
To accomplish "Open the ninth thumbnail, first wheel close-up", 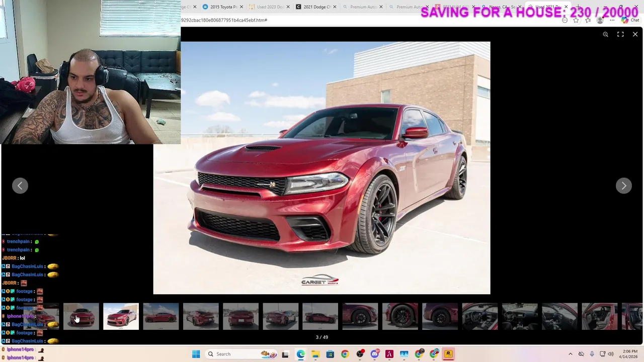I will click(x=360, y=317).
